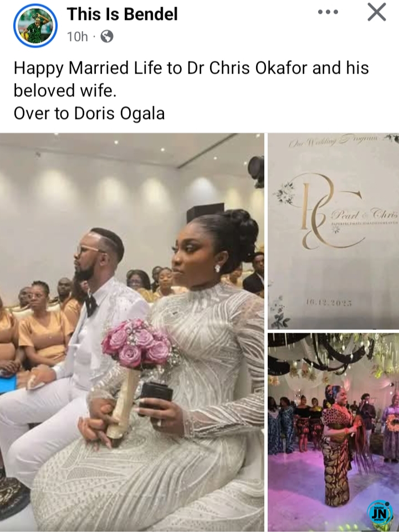Open the 10h post timestamp

[x=78, y=37]
